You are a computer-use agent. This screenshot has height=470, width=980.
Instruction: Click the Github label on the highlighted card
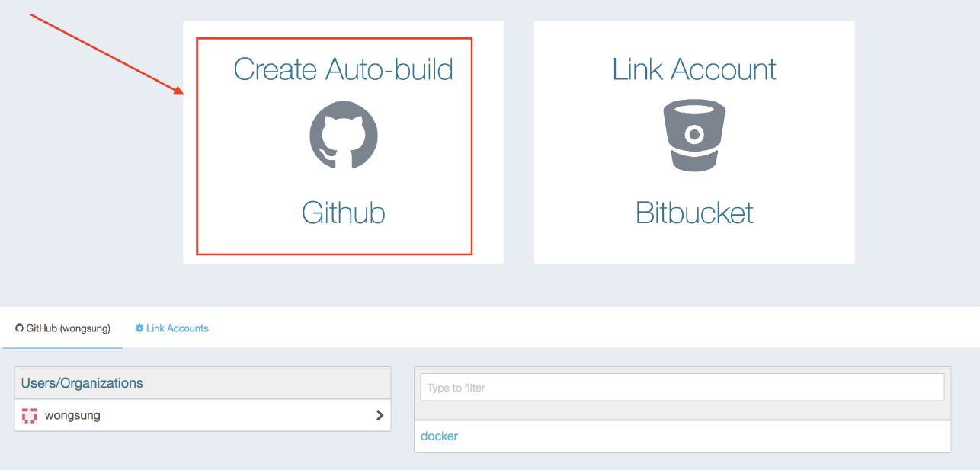pos(343,213)
